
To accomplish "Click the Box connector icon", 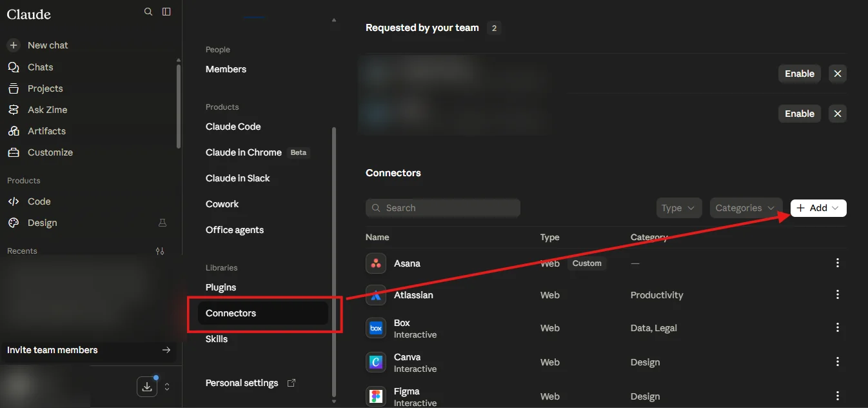I will 376,328.
